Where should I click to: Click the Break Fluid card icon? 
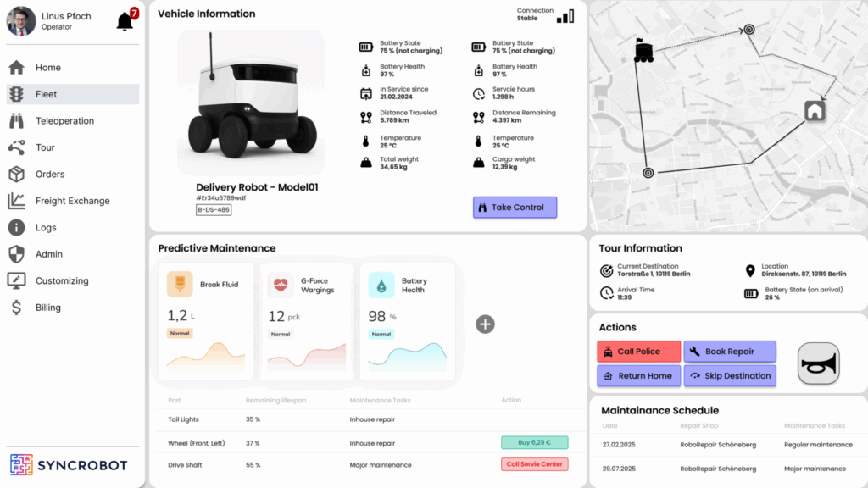click(179, 285)
